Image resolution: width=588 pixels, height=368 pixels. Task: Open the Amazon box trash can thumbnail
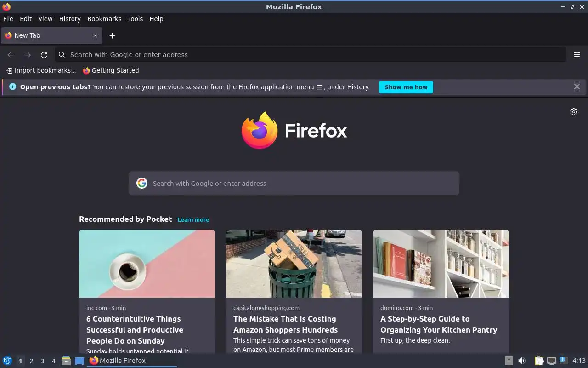294,264
